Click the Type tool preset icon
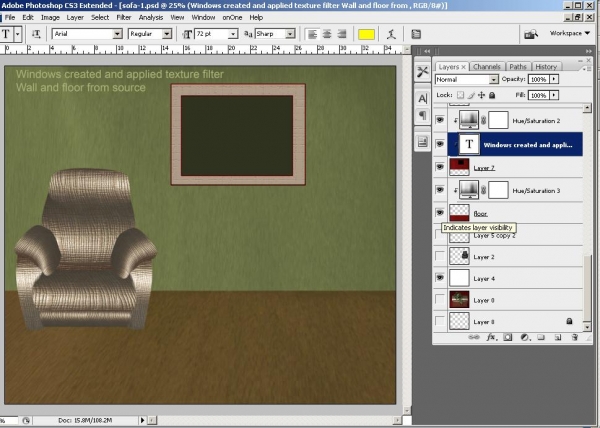The height and width of the screenshot is (428, 600). coord(6,34)
